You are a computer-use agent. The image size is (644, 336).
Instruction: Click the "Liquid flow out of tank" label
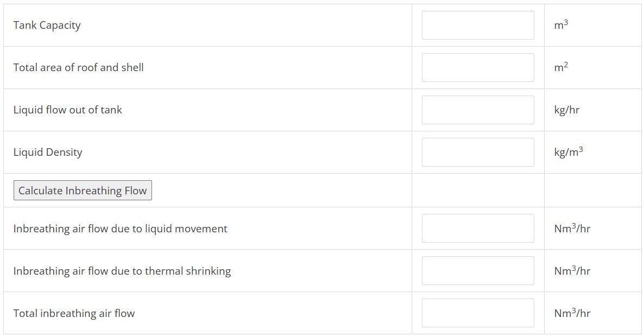coord(68,110)
